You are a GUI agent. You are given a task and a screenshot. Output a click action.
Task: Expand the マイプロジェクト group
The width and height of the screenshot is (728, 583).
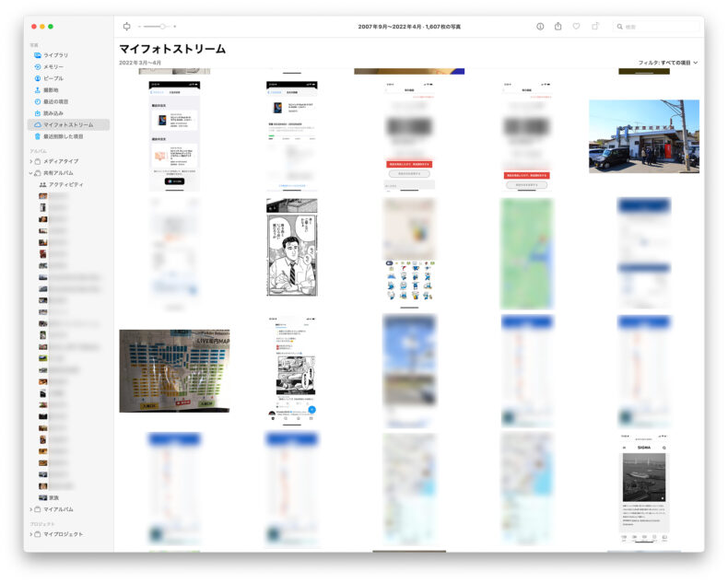[30, 534]
